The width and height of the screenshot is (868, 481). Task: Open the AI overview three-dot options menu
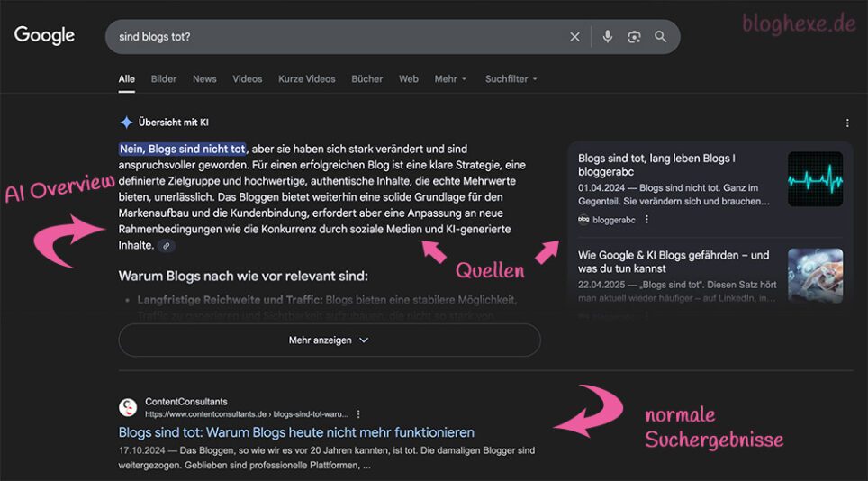(847, 123)
